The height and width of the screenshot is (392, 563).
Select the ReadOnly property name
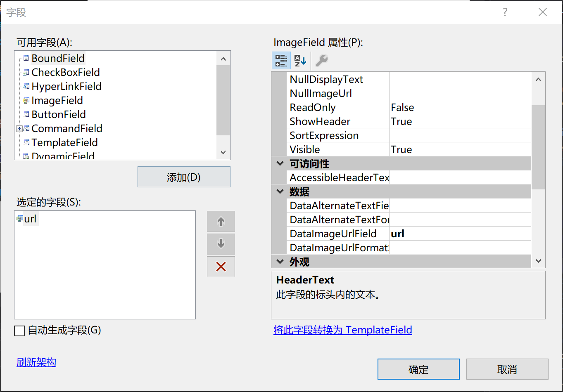[x=313, y=107]
